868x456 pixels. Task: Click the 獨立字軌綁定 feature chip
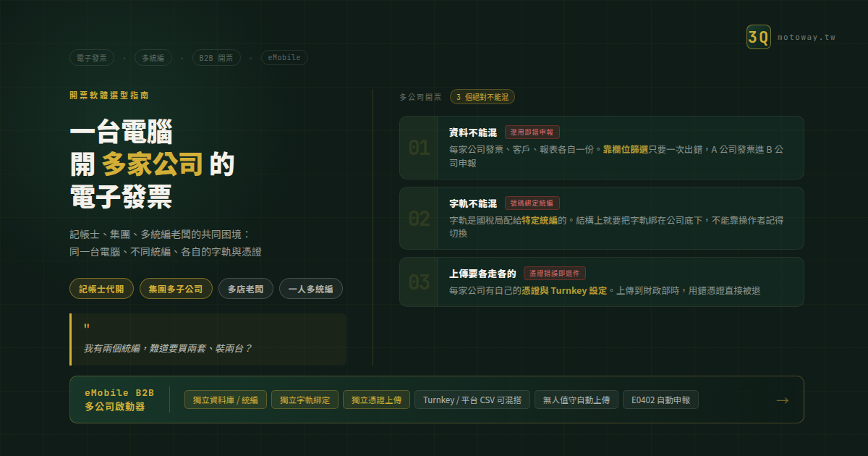(305, 400)
